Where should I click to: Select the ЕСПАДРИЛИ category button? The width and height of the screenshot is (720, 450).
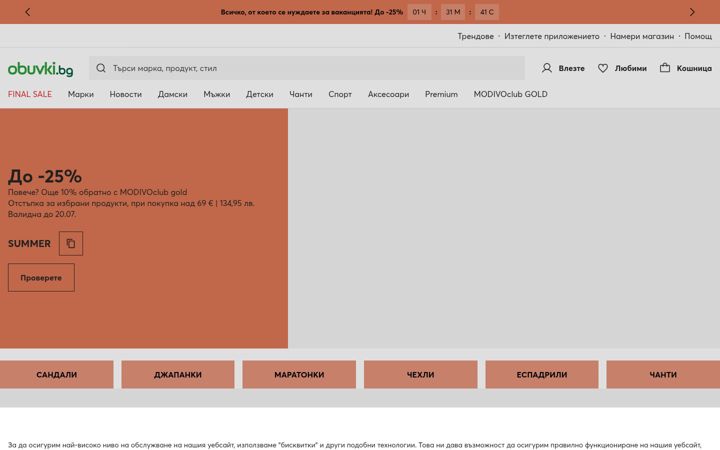(x=542, y=374)
